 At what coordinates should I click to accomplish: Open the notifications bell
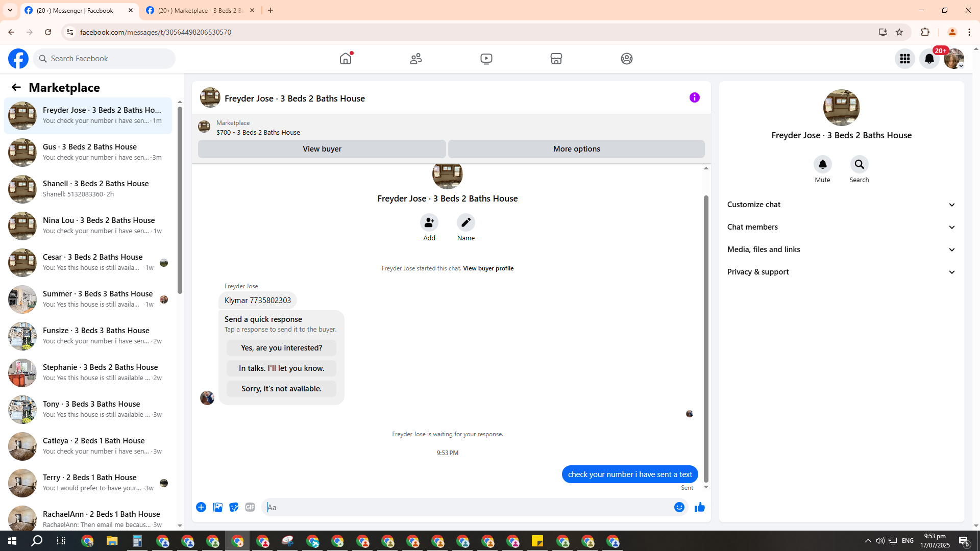(929, 59)
